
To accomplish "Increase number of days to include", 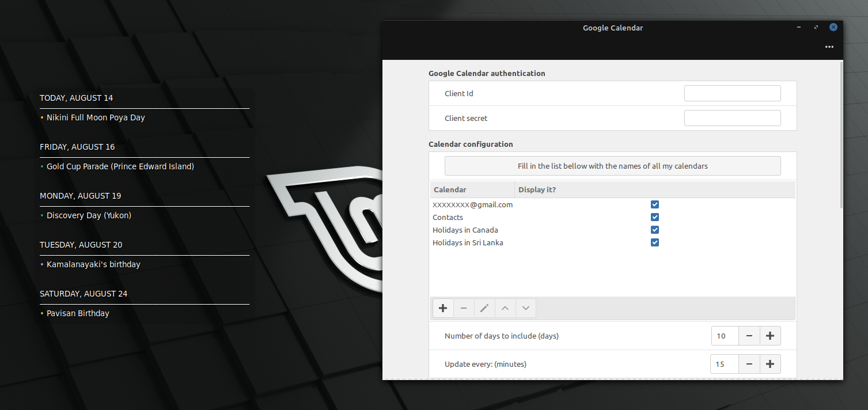I will tap(770, 336).
